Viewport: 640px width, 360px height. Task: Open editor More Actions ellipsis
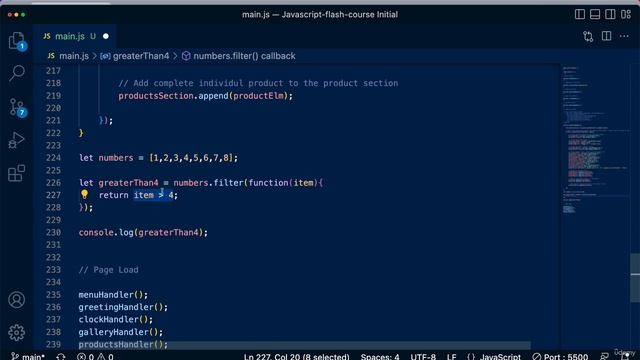pos(624,36)
